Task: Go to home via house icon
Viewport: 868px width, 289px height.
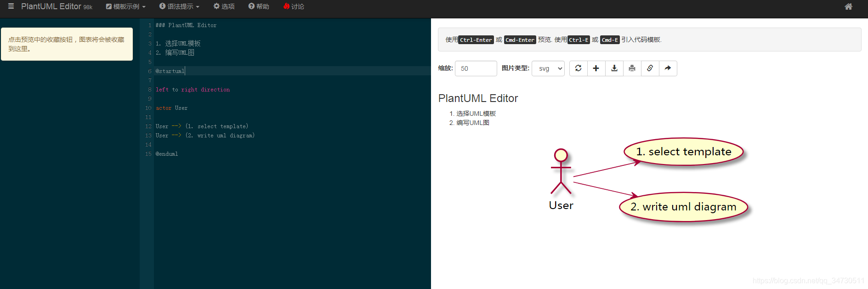Action: pos(848,6)
